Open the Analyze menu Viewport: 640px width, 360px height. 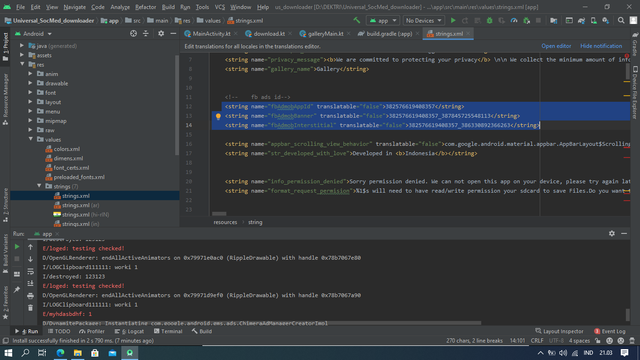point(120,7)
